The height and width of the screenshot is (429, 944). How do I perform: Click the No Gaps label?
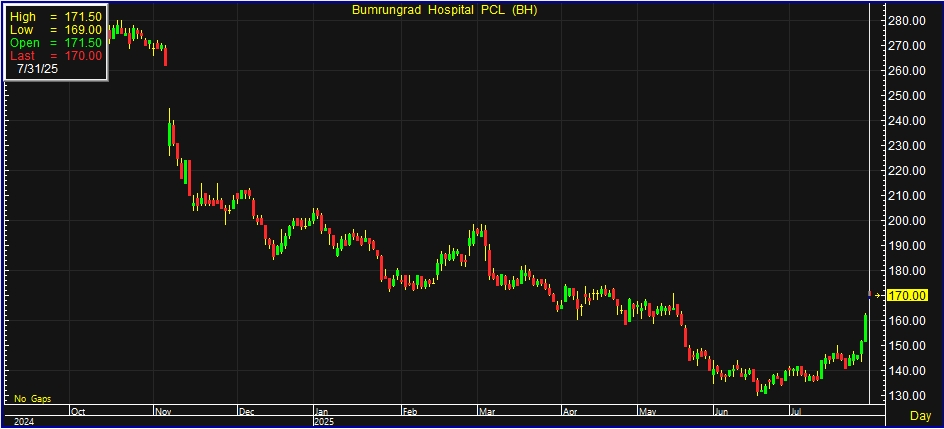(33, 398)
